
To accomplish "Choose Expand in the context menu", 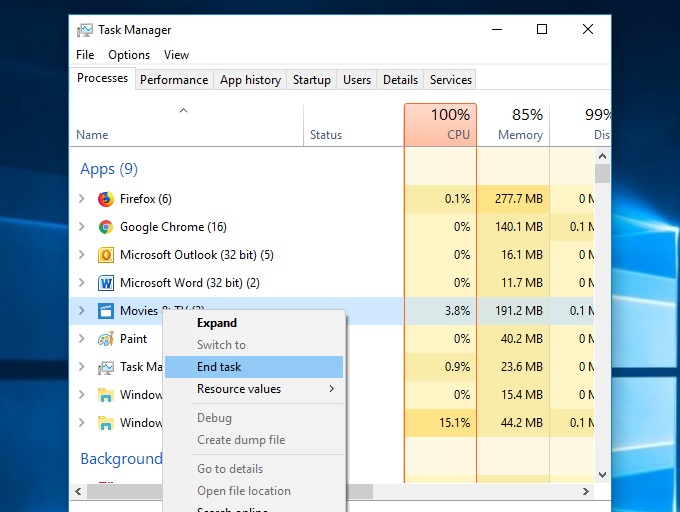I will [254, 323].
